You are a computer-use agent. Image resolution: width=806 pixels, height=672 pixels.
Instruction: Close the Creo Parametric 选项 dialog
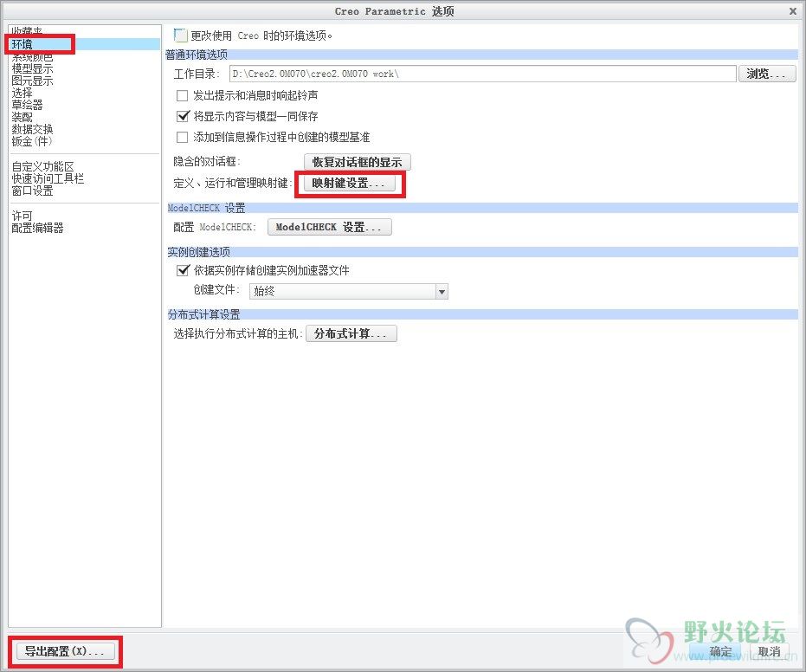tap(793, 10)
